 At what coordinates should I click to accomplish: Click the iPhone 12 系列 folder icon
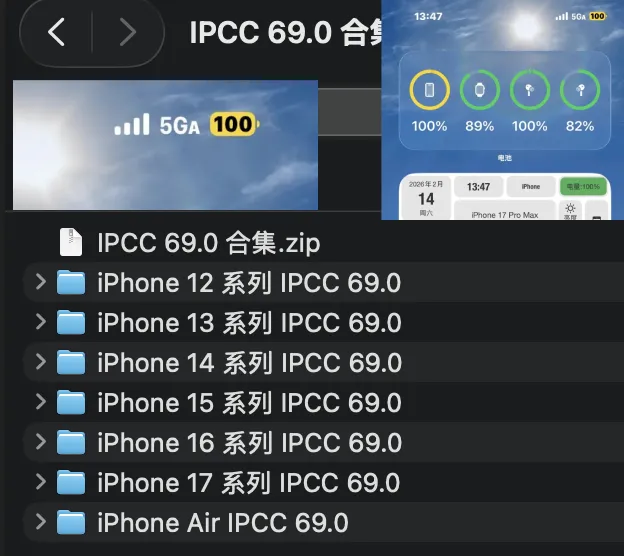pyautogui.click(x=71, y=282)
